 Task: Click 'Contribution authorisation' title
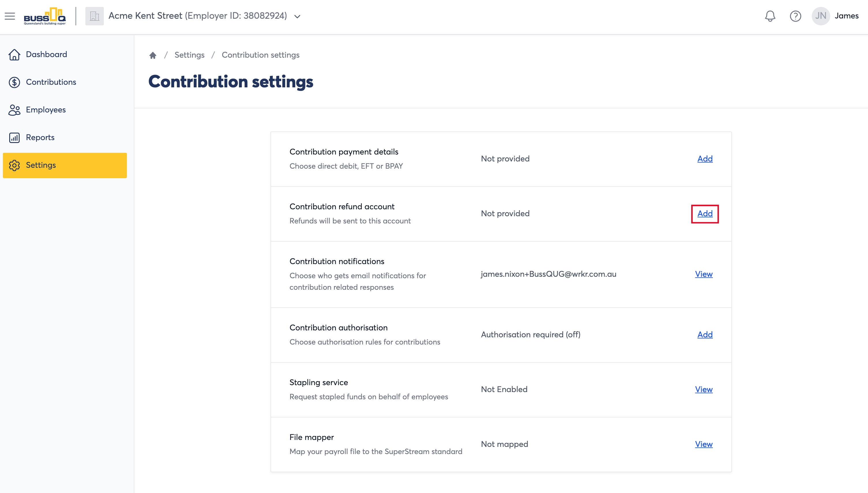click(x=338, y=328)
